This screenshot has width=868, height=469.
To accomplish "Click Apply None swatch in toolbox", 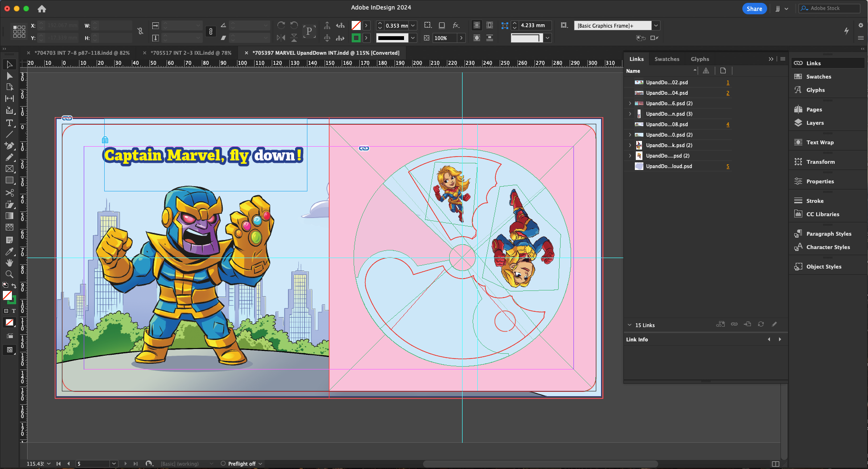I will (10, 322).
